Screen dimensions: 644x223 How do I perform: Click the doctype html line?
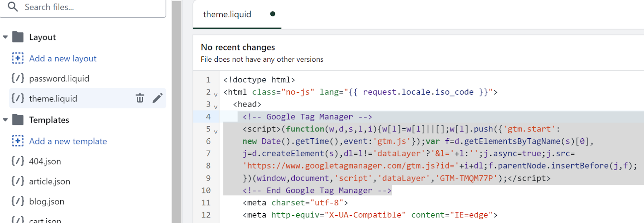(x=259, y=80)
